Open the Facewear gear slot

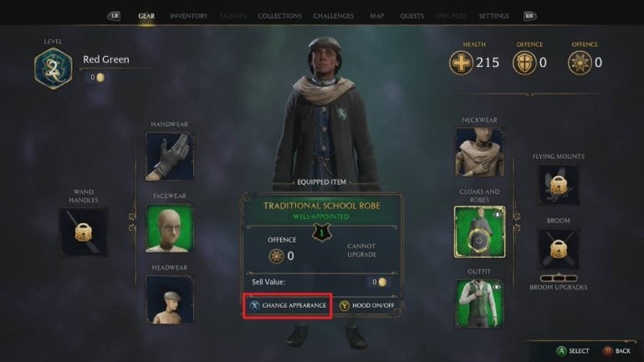coord(170,227)
